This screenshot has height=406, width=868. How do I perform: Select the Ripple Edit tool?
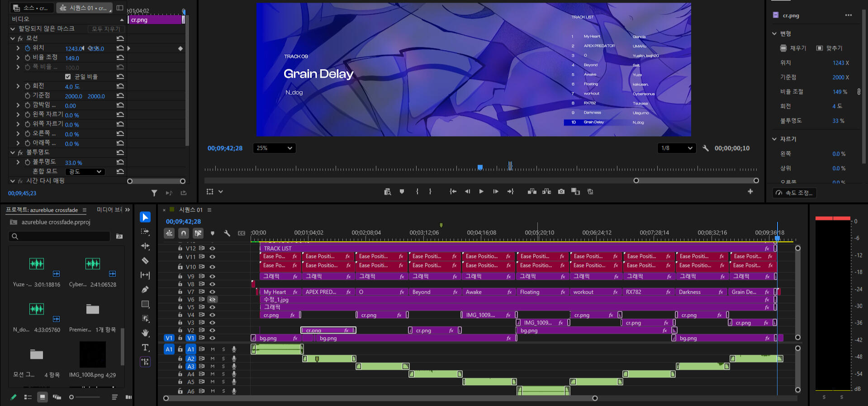coord(145,246)
